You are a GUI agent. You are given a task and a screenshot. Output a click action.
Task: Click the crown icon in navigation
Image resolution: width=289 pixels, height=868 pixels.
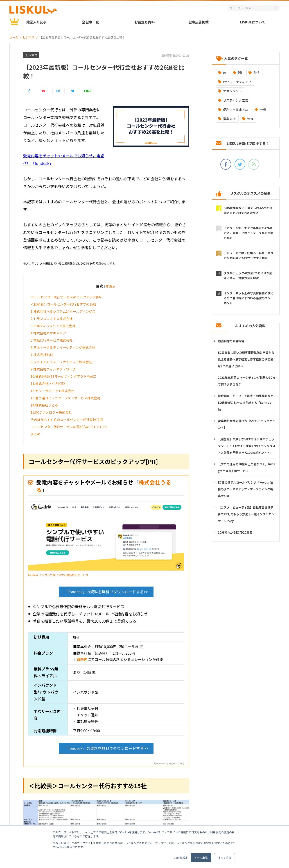[x=14, y=22]
